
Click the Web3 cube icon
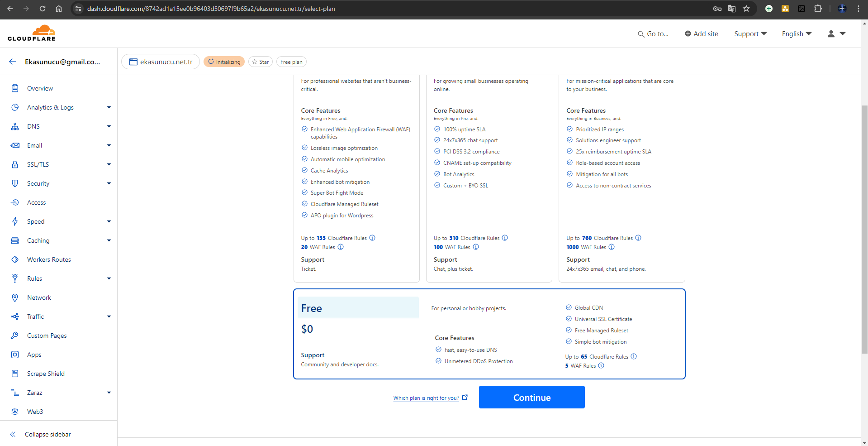[15, 412]
